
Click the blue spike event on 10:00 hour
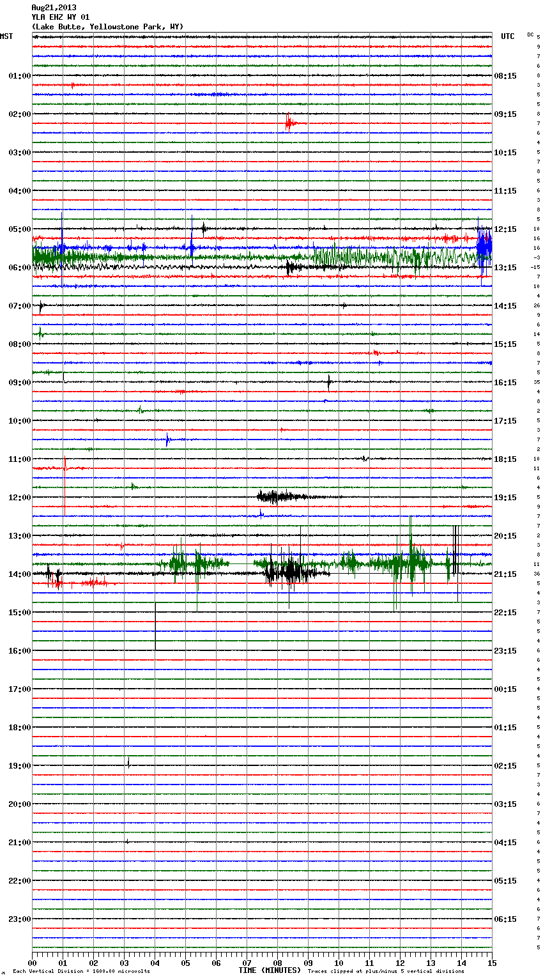pos(167,440)
